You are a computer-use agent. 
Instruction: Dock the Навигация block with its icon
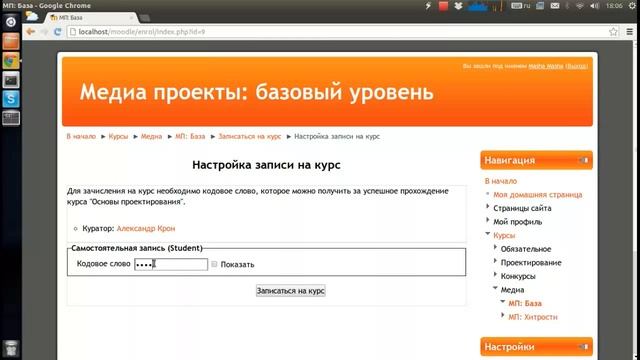click(x=584, y=160)
